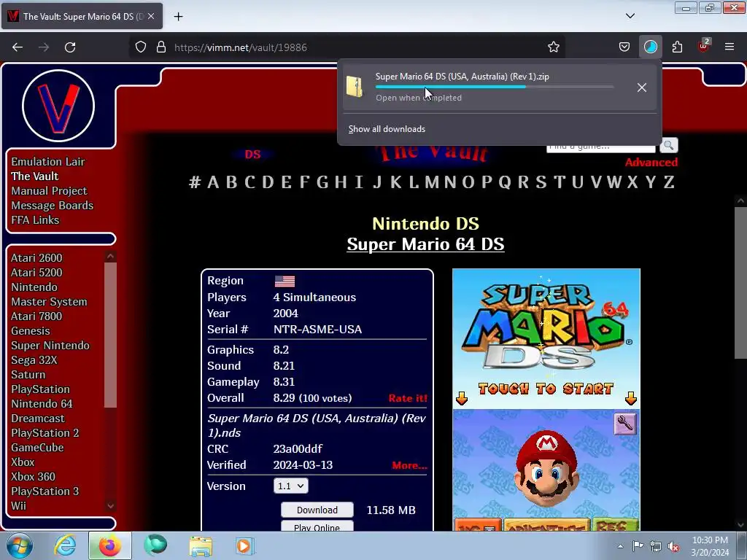
Task: Open the Advanced search link
Action: point(651,163)
